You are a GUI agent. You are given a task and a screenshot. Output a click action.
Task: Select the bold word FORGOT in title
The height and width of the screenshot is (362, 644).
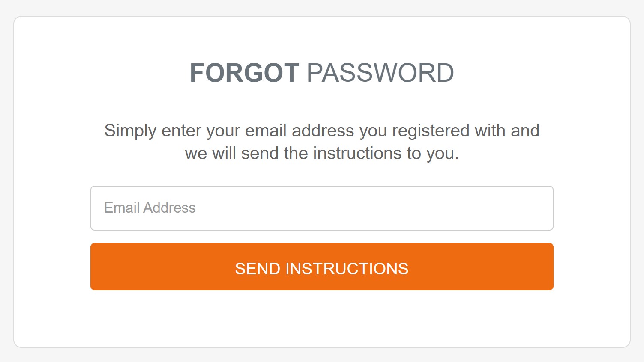[244, 73]
